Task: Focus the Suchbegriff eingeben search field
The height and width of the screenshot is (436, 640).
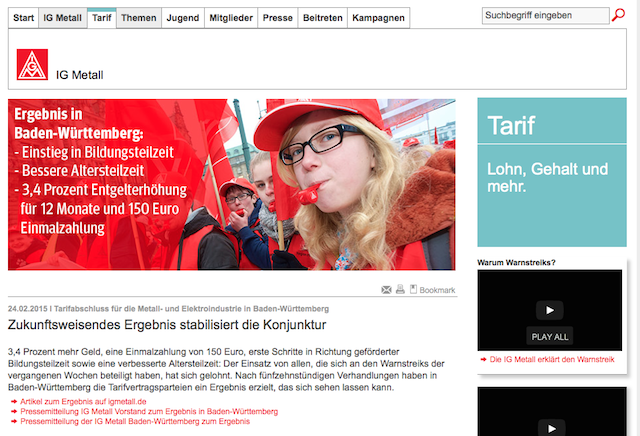Action: click(545, 16)
